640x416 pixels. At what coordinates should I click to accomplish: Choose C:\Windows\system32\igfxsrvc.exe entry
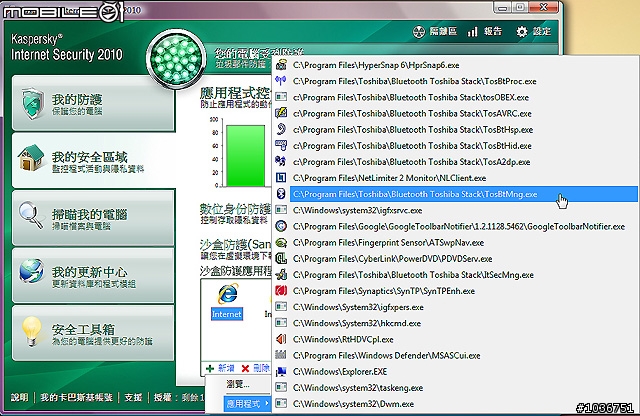[358, 211]
